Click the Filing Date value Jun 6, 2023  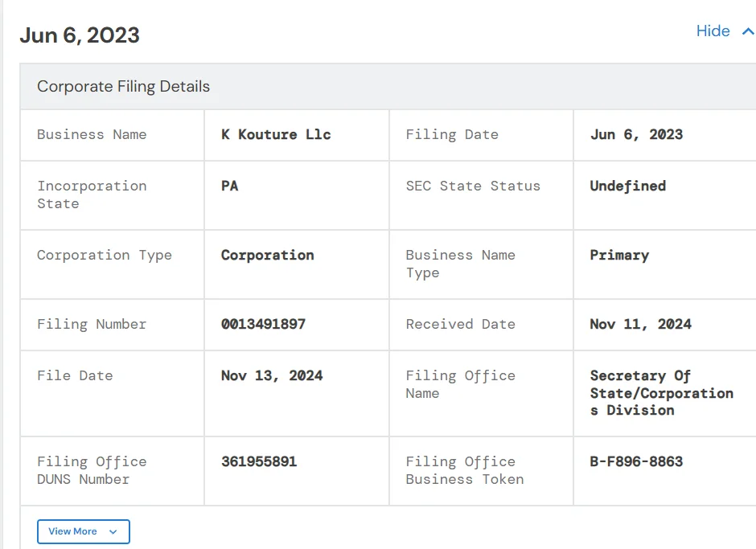pos(636,135)
